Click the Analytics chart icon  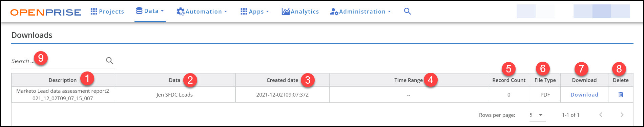[286, 12]
